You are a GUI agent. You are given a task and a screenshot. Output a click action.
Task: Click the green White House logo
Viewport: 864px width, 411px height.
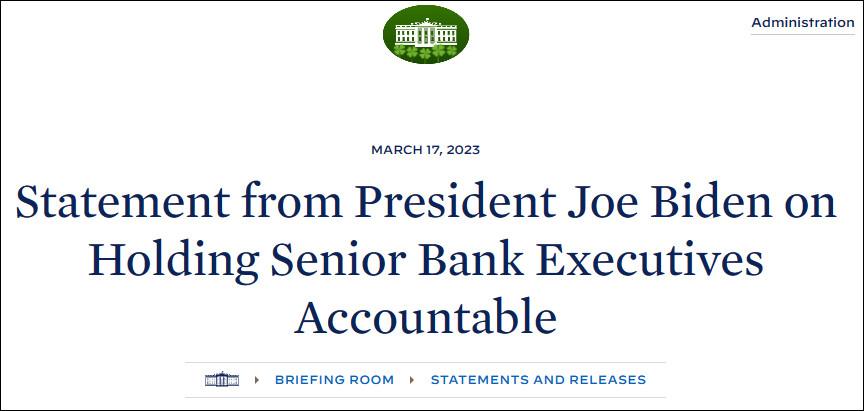[425, 34]
